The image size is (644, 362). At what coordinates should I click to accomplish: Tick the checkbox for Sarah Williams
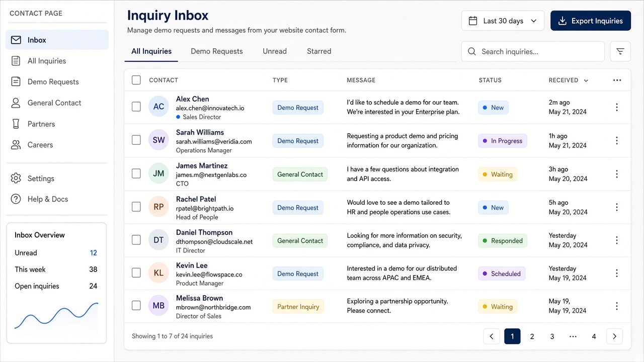136,140
